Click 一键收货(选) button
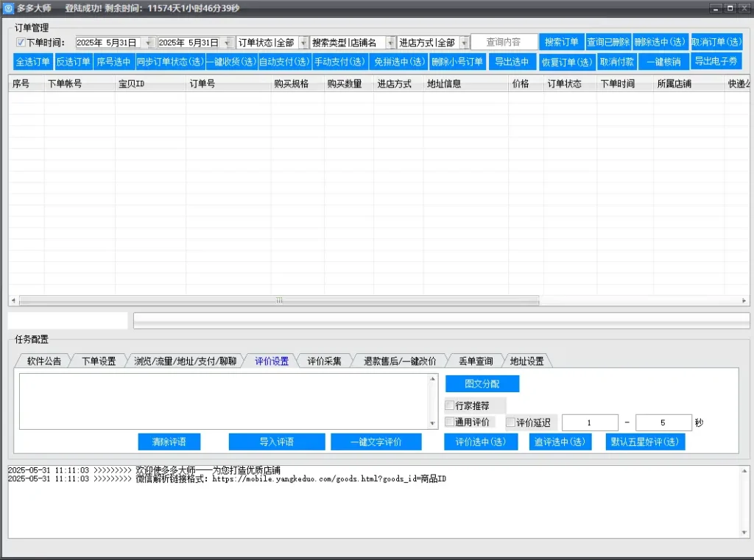This screenshot has height=560, width=754. (x=231, y=62)
